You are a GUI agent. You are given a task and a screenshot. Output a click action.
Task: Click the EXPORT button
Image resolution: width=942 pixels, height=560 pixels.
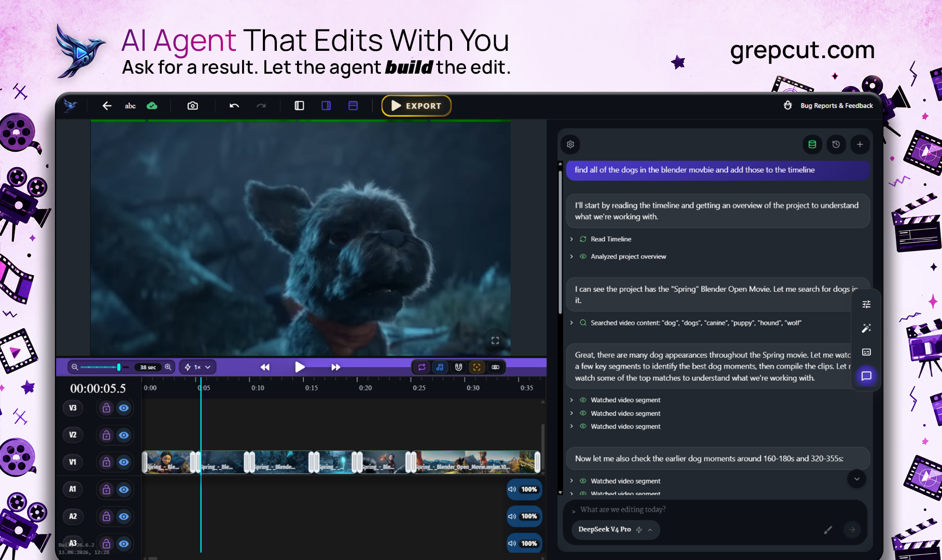tap(416, 106)
